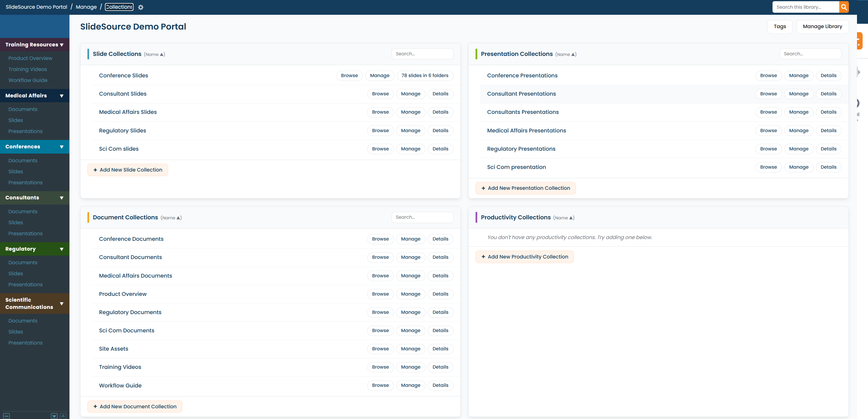Open Slides under Medical Affairs
The width and height of the screenshot is (868, 419).
point(16,121)
